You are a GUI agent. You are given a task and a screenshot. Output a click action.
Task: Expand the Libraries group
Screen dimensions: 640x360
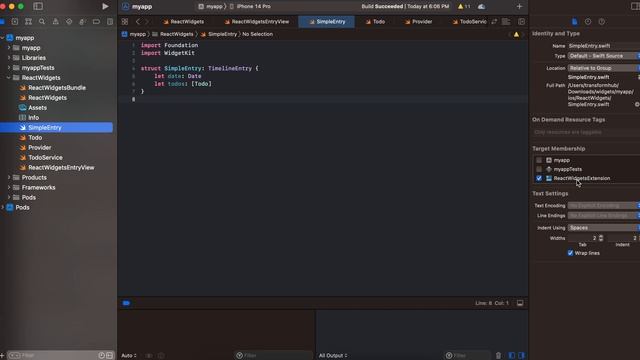(9, 58)
